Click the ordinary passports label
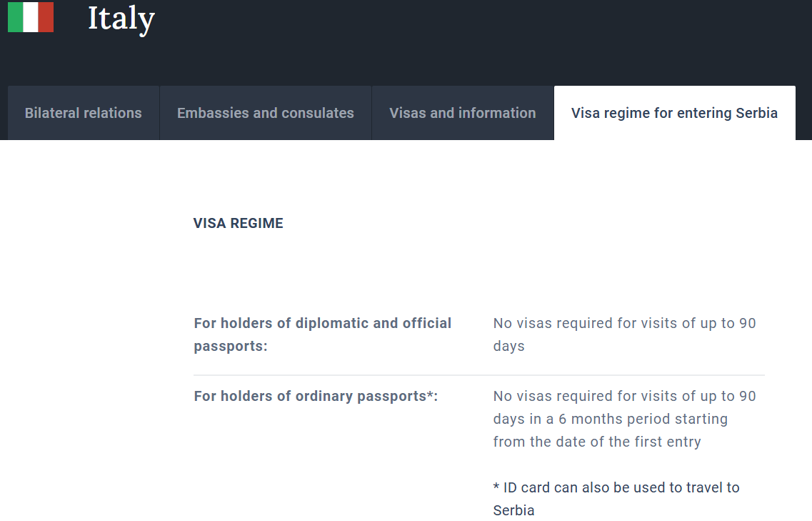Image resolution: width=812 pixels, height=521 pixels. (311, 396)
